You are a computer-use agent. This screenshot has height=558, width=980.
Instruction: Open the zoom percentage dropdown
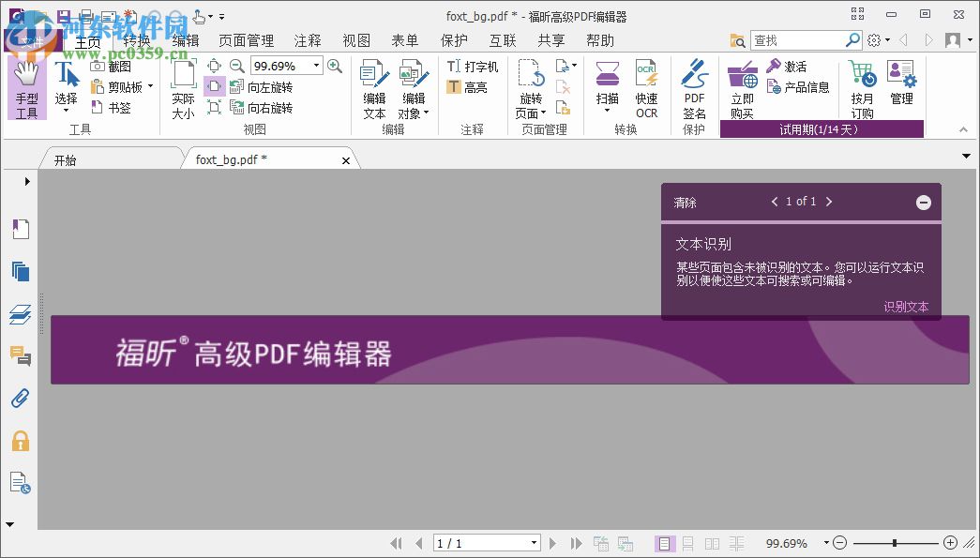coord(316,66)
